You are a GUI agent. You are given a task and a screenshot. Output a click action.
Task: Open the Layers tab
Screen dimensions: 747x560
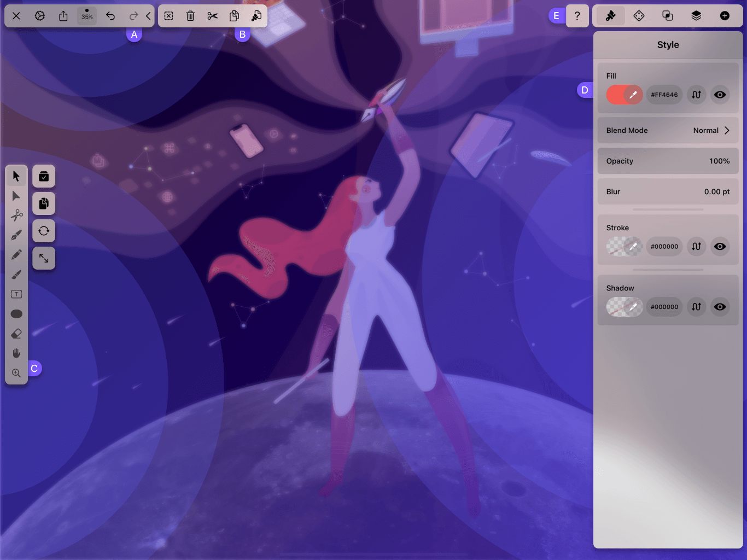pos(696,16)
